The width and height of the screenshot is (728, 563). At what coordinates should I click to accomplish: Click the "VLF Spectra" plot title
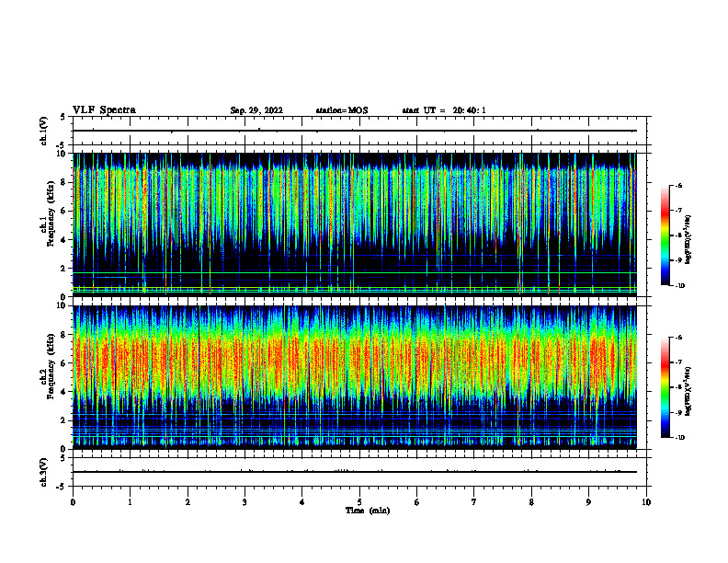105,110
